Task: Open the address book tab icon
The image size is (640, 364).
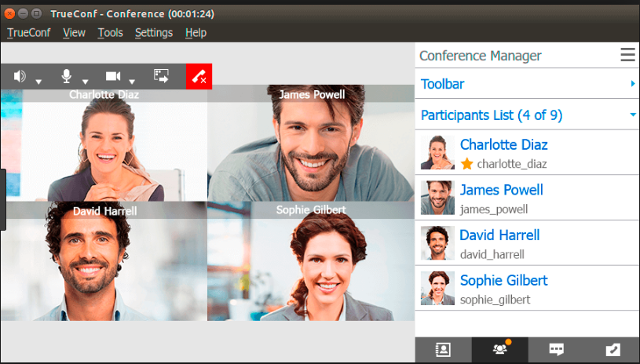Action: [x=443, y=350]
